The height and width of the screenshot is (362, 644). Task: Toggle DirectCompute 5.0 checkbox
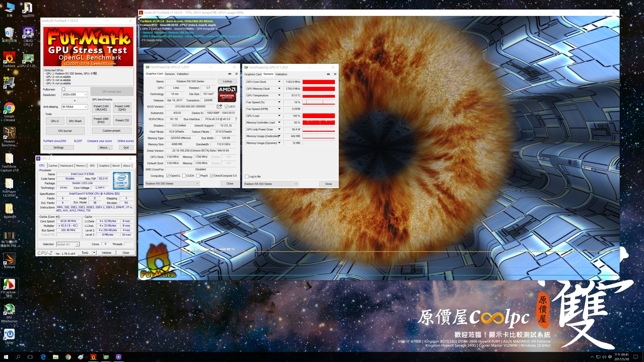click(212, 176)
